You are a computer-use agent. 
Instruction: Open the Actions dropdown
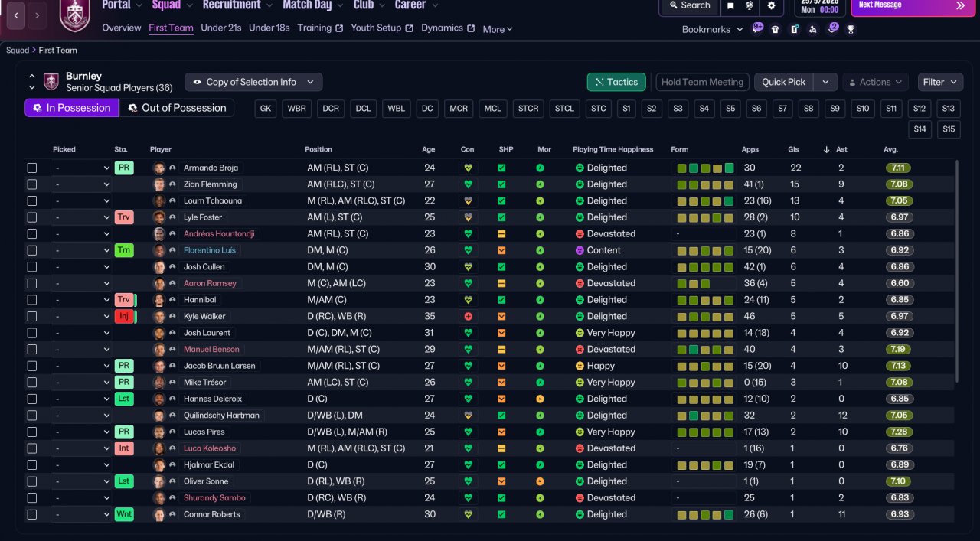875,82
